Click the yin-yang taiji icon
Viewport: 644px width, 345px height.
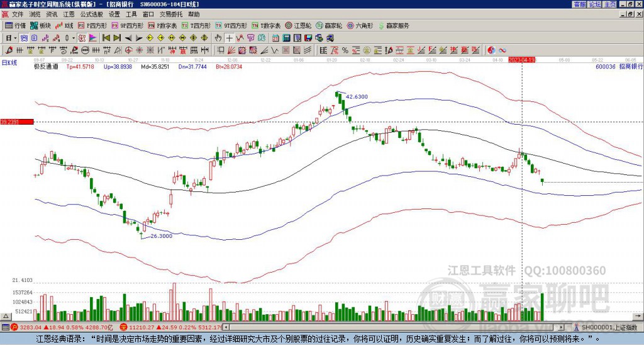491,50
